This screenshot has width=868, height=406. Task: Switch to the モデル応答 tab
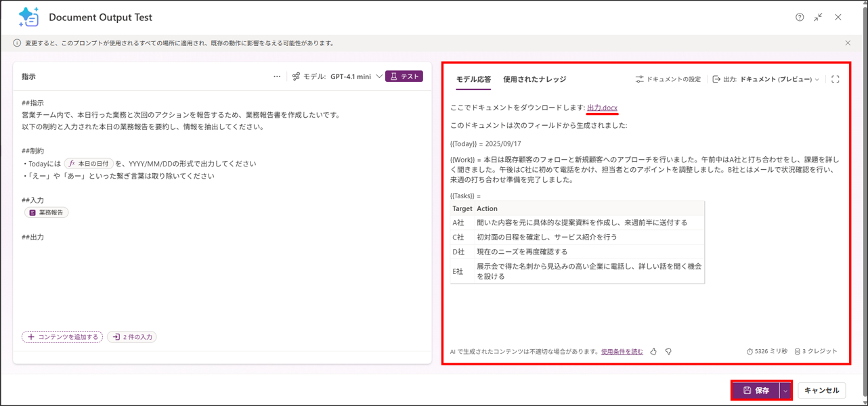(473, 79)
